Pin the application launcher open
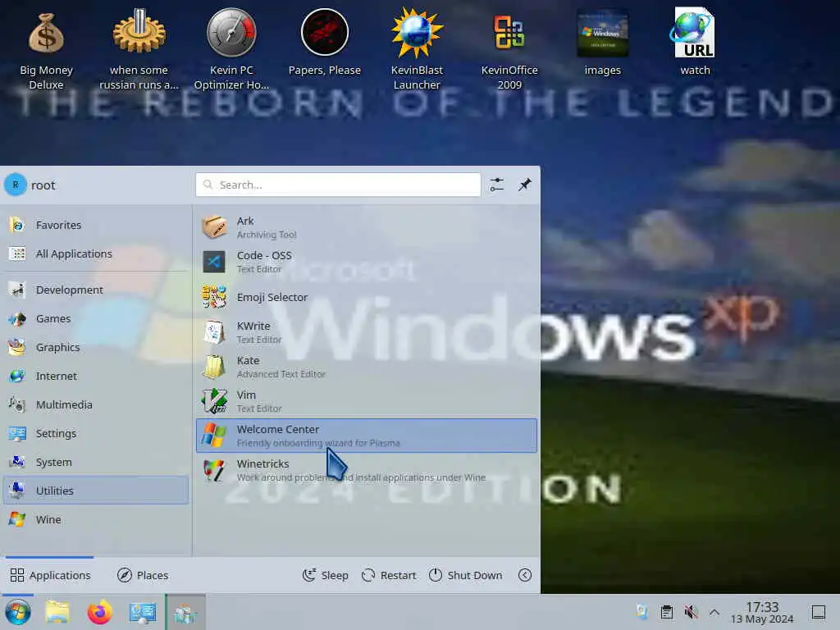 click(x=524, y=185)
